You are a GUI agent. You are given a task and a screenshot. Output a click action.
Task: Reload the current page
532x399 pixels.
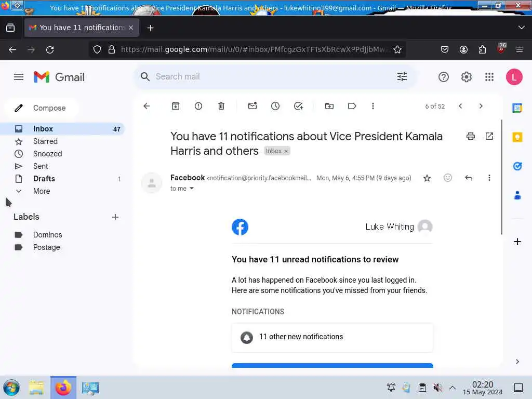pos(50,49)
